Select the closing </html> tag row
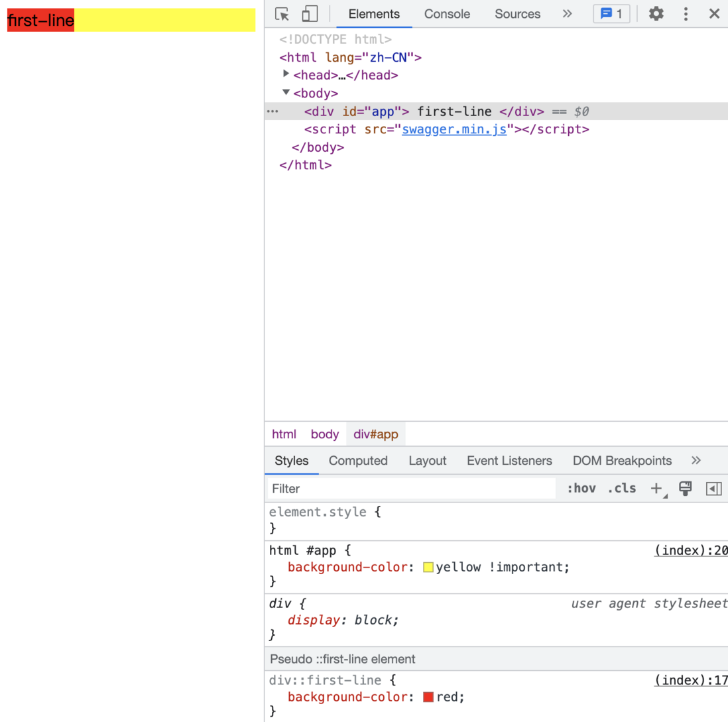 tap(306, 165)
